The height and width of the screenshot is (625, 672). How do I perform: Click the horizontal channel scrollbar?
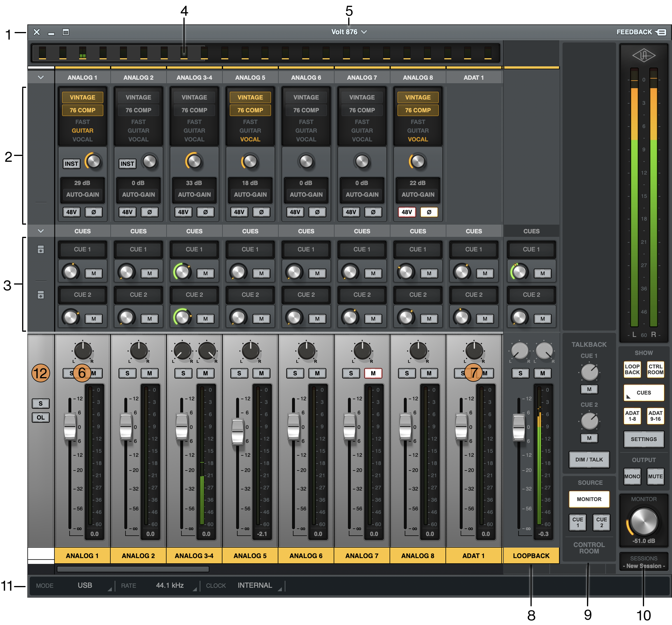[133, 569]
